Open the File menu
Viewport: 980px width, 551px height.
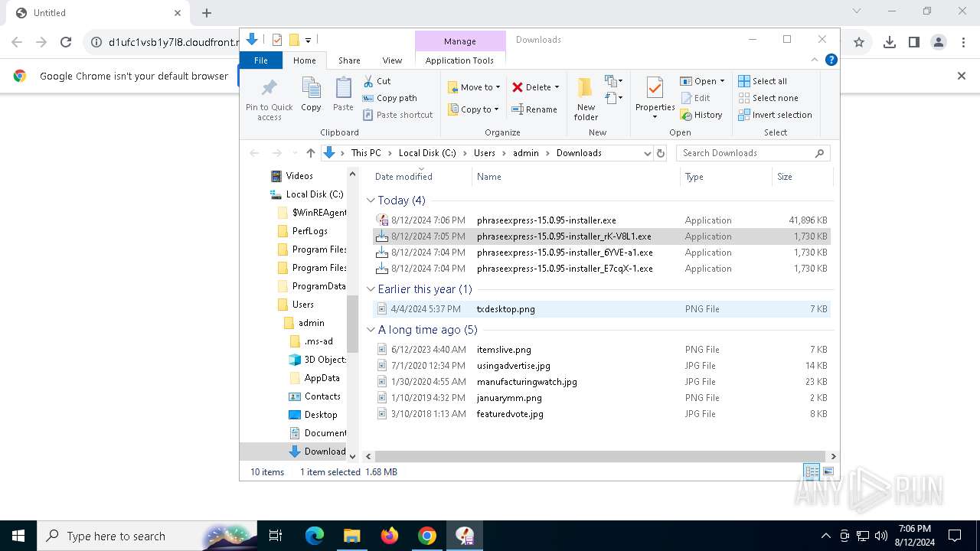pos(261,60)
